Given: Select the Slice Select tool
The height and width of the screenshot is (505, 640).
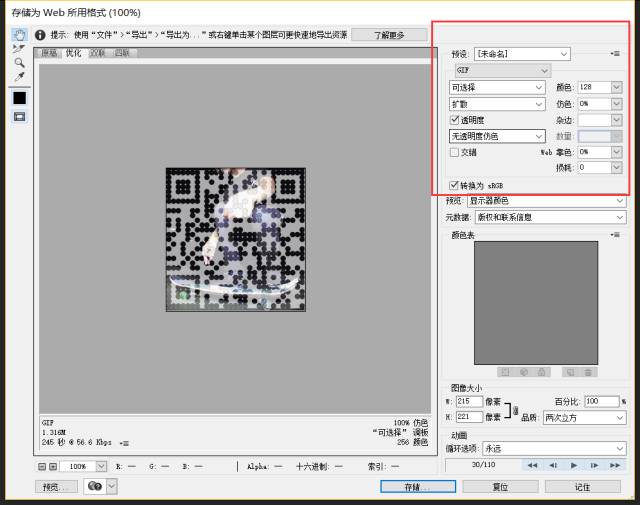Looking at the screenshot, I should (x=19, y=48).
